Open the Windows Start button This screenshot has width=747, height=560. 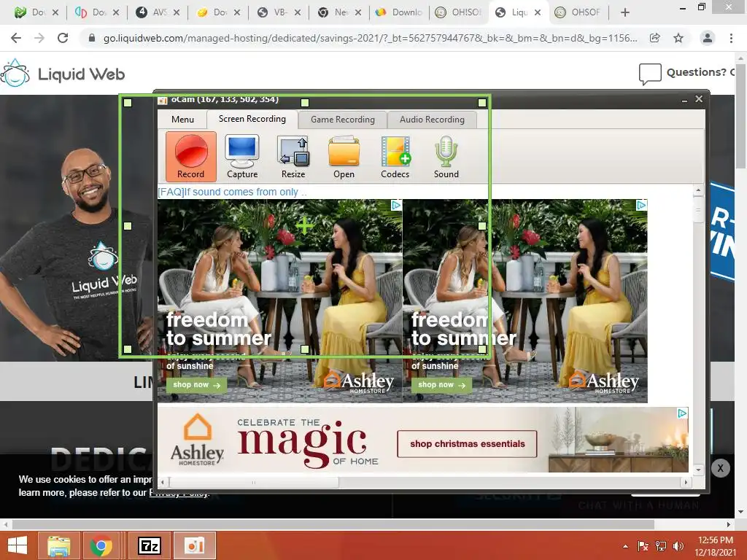pos(18,545)
